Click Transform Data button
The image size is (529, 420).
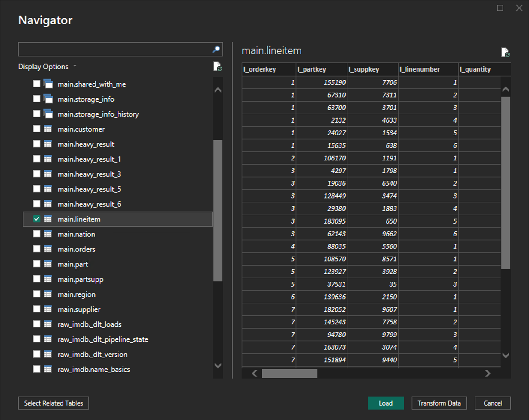point(439,403)
